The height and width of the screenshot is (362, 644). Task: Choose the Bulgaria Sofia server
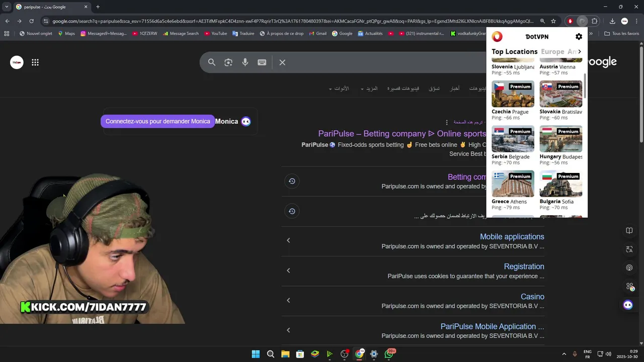point(560,190)
